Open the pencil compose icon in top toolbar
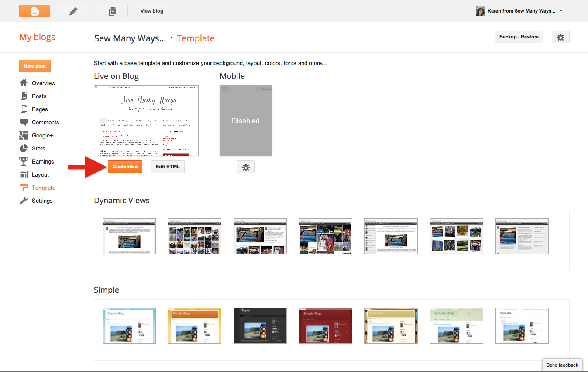 point(73,11)
